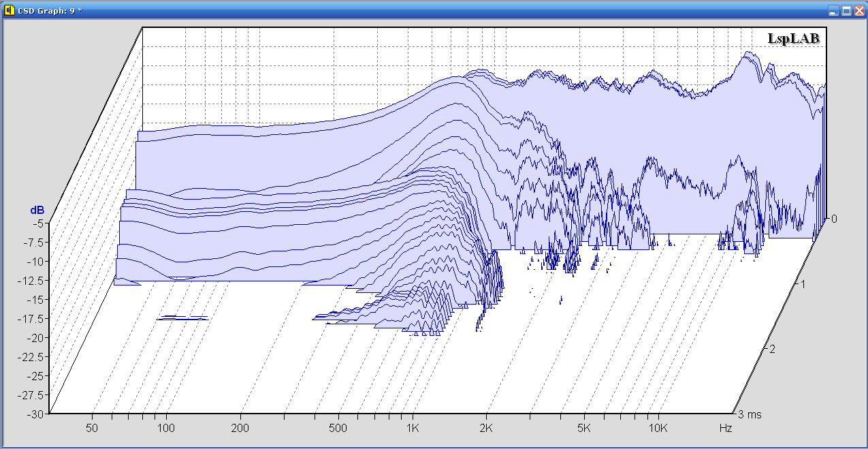The image size is (868, 449).
Task: Click the "3 ms" time axis label
Action: (750, 414)
